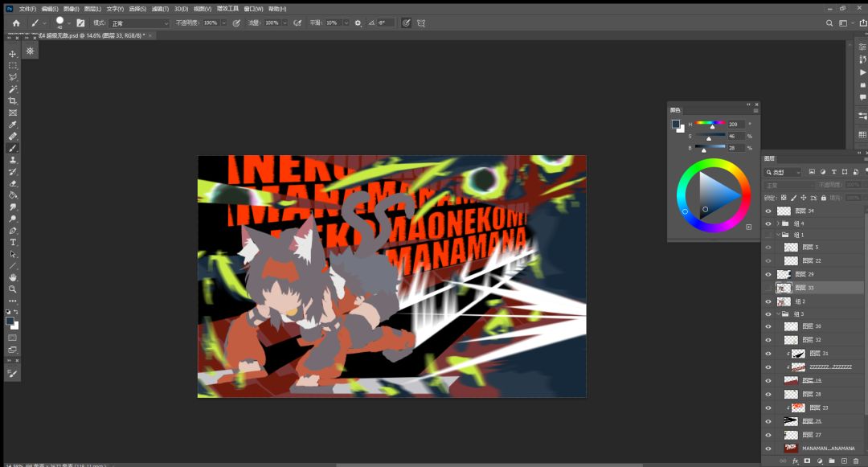The width and height of the screenshot is (868, 467).
Task: Select the Healing Brush tool
Action: (13, 136)
